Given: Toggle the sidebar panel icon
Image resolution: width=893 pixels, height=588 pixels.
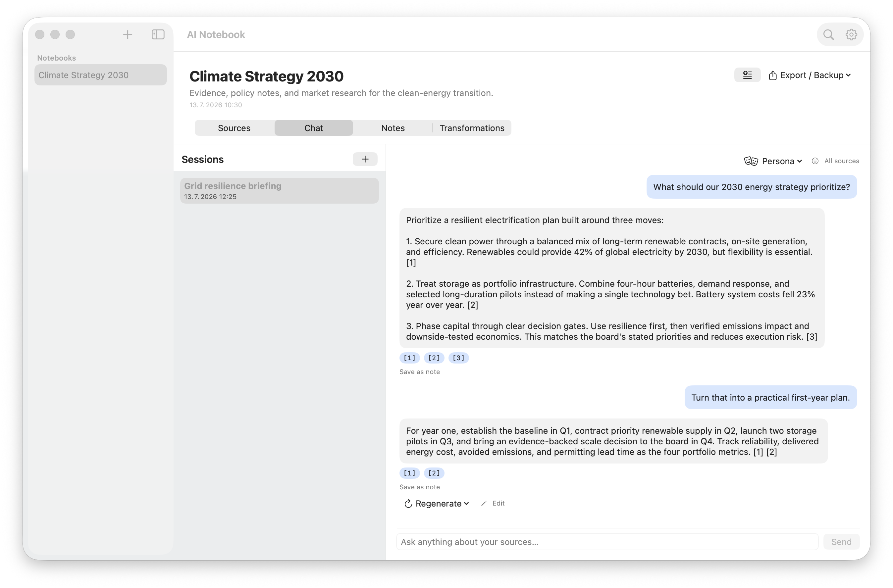Looking at the screenshot, I should 158,34.
